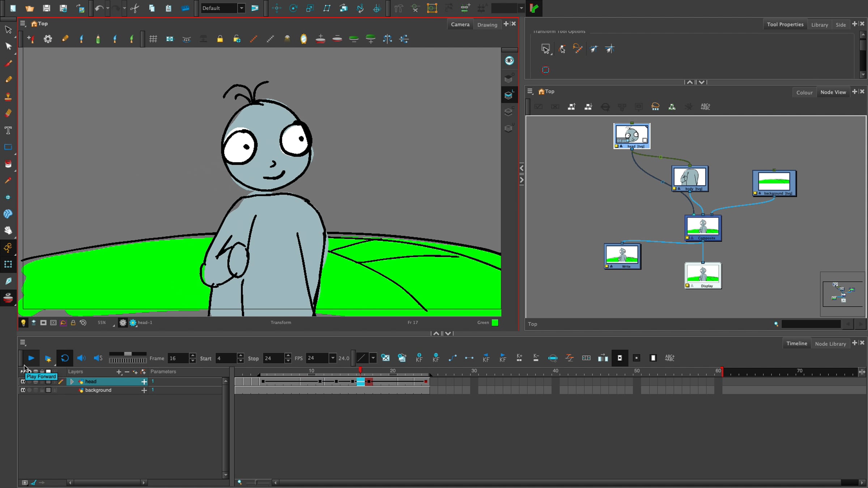Select the Text tool

tap(8, 130)
